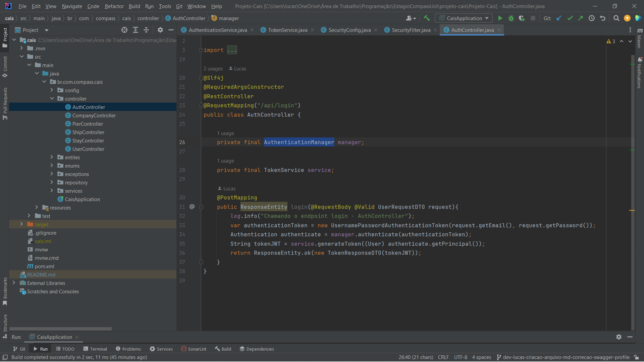Open Project panel options gear icon
Screen dimensions: 644x362
[160, 30]
